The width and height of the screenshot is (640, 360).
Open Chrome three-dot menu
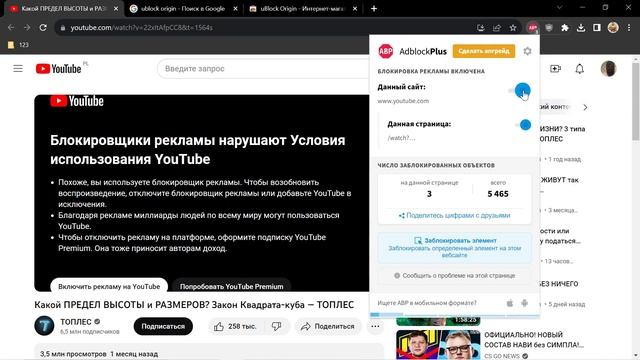click(629, 28)
